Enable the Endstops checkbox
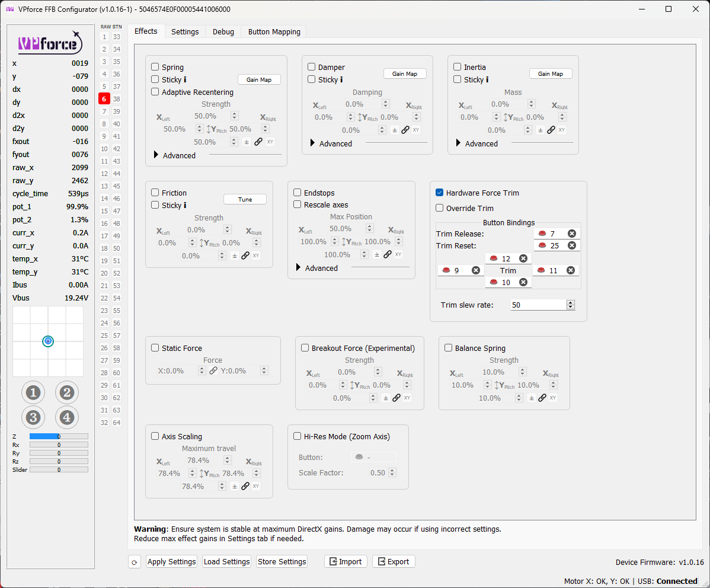This screenshot has height=588, width=710. click(x=298, y=193)
